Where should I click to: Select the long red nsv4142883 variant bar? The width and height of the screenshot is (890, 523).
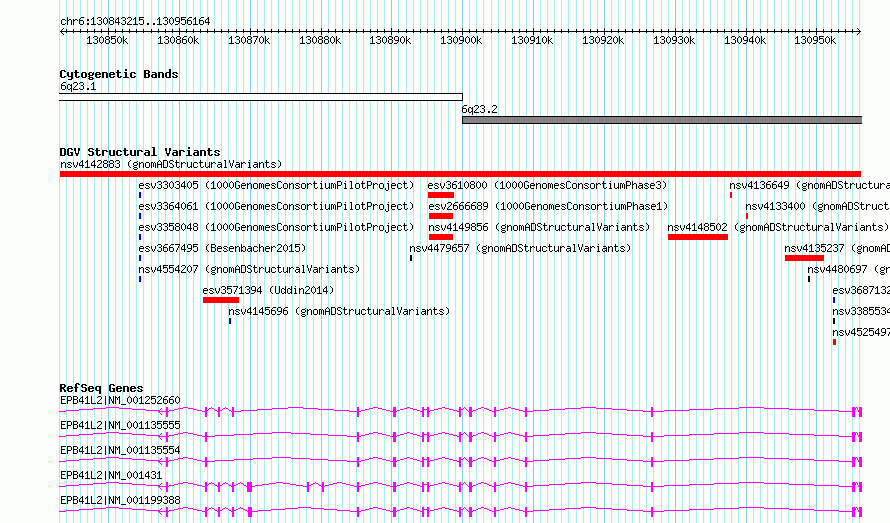460,174
